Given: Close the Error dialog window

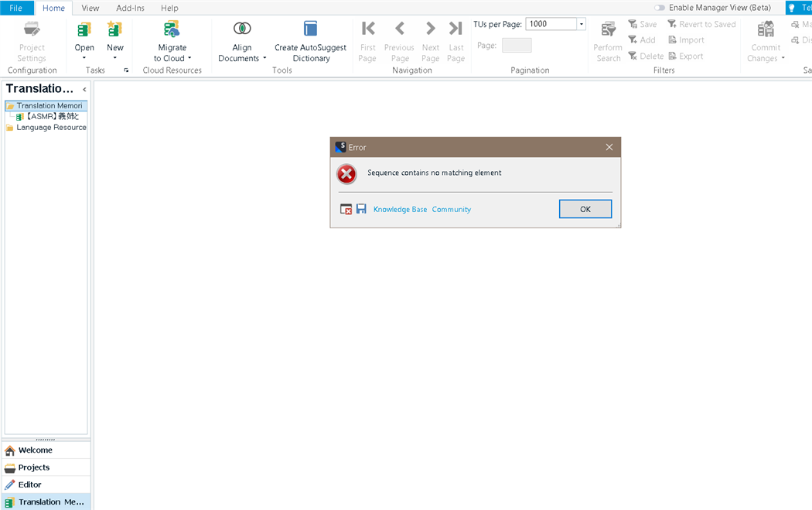Looking at the screenshot, I should (x=609, y=147).
